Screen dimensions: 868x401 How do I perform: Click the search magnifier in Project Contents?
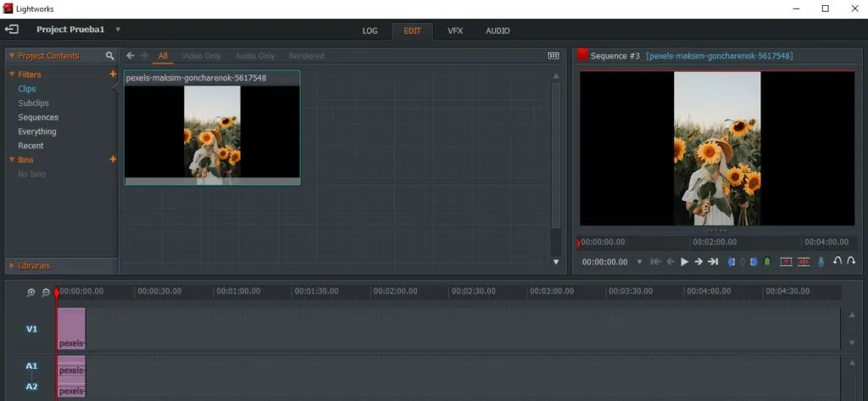[109, 56]
